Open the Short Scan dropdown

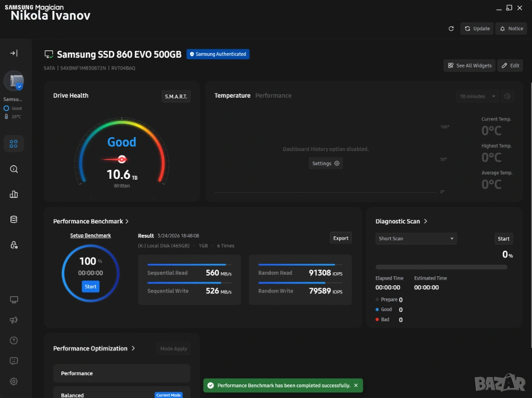pos(416,238)
